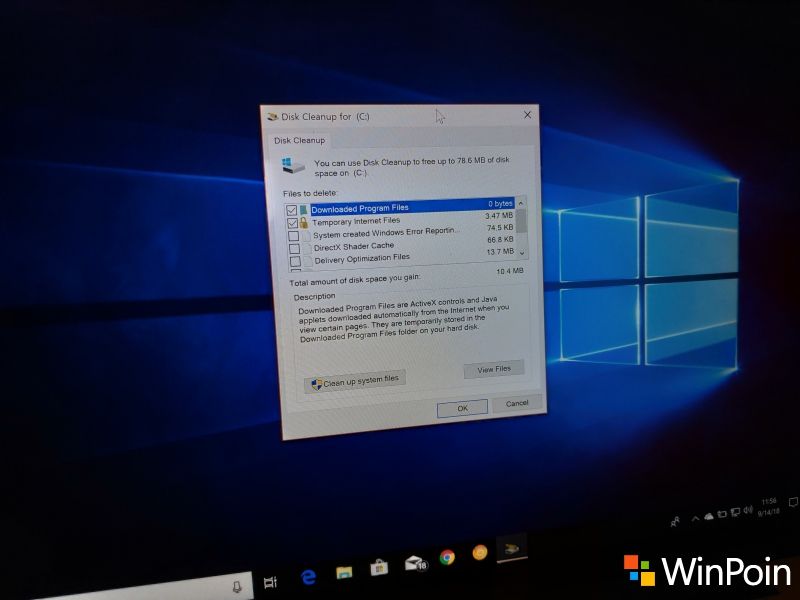Click the file list scrollbar thumb
Viewport: 800px width, 600px height.
[x=521, y=220]
